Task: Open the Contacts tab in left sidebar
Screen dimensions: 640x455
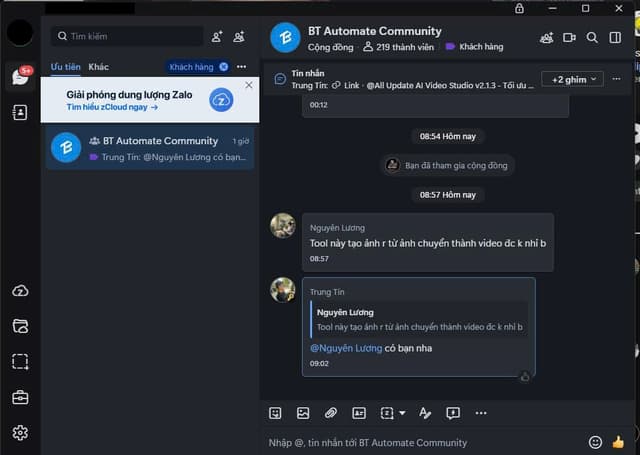Action: point(20,113)
